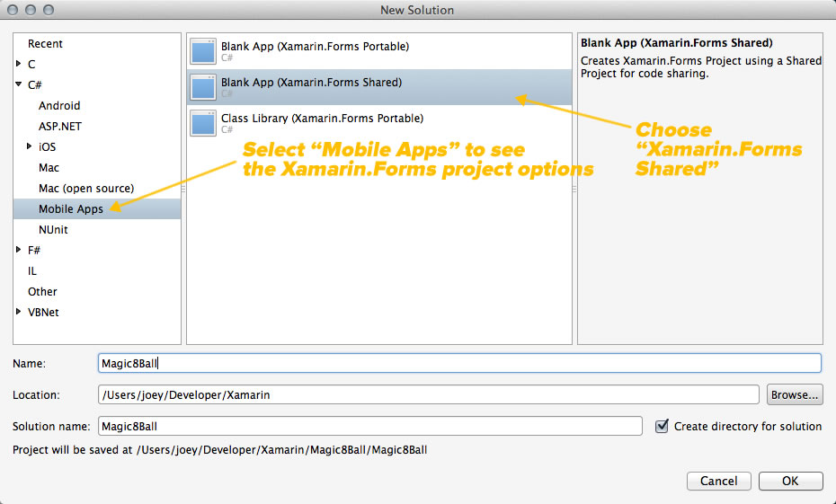
Task: Click the Class Library (Xamarin.Forms Portable) template icon
Action: pyautogui.click(x=203, y=123)
